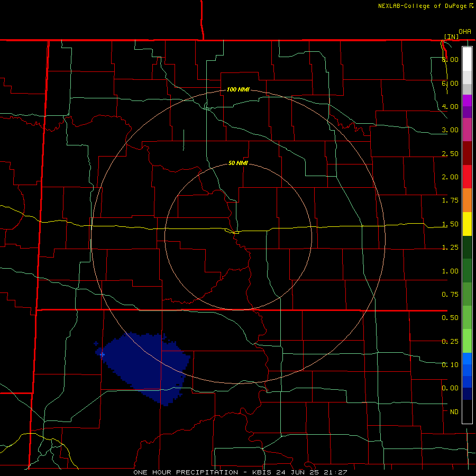Viewport: 476px width, 476px height.
Task: Select the yellow legend color band
Action: tap(467, 224)
